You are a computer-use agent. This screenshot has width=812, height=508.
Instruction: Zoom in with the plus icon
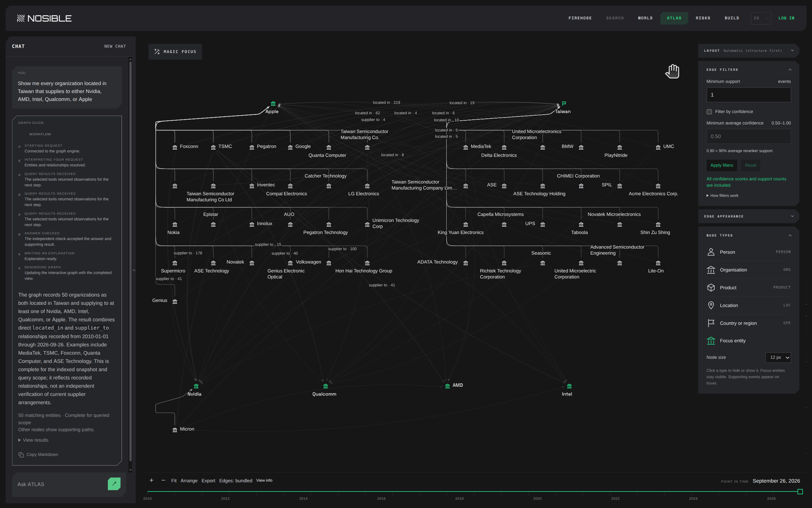151,480
